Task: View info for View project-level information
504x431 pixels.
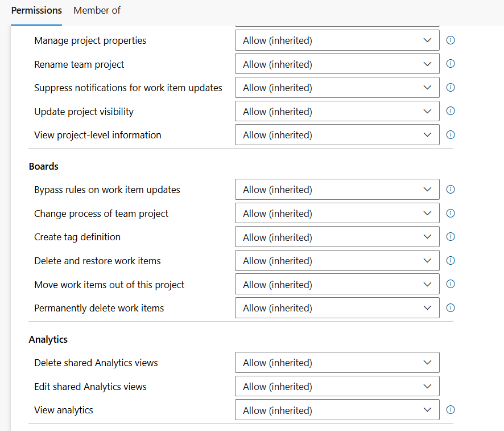Action: tap(450, 135)
